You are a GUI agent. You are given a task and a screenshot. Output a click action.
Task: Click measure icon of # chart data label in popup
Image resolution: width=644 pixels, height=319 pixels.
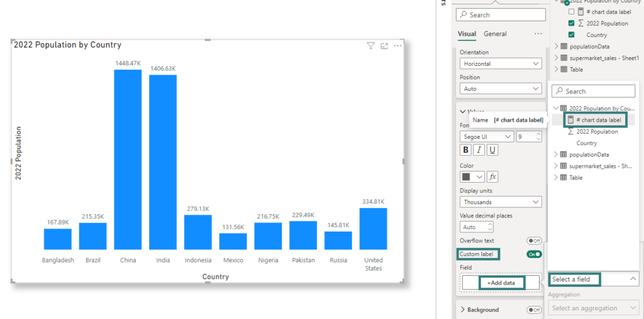tap(570, 120)
